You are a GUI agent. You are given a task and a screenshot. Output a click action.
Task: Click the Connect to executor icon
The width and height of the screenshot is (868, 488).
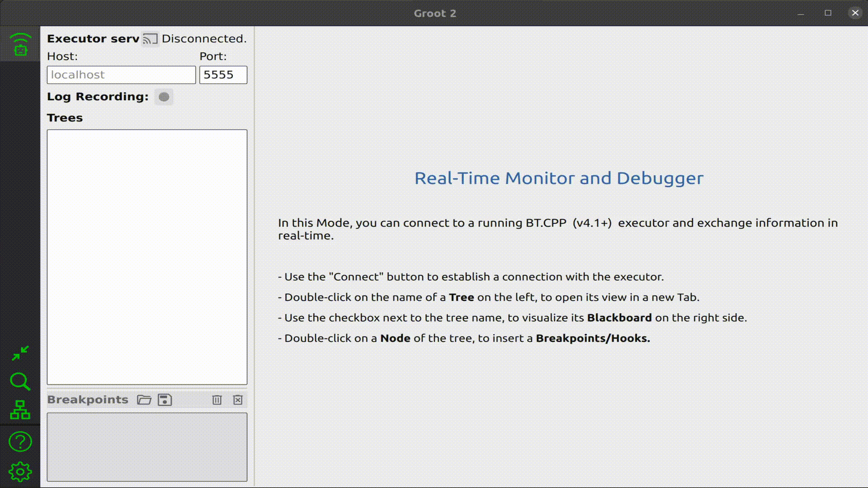[150, 39]
